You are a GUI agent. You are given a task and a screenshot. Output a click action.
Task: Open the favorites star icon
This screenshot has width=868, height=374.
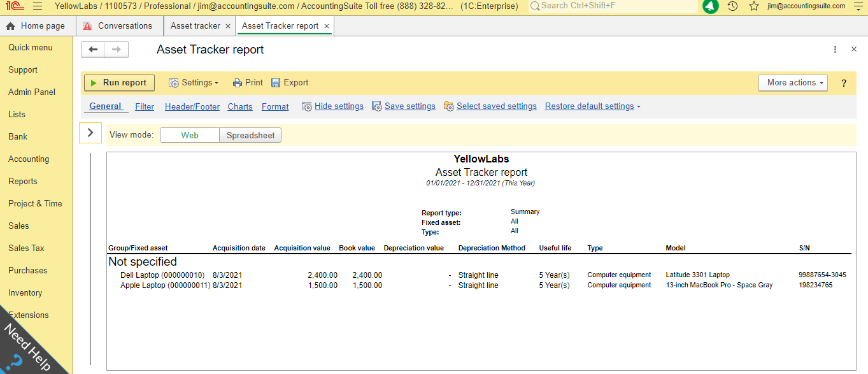tap(754, 6)
